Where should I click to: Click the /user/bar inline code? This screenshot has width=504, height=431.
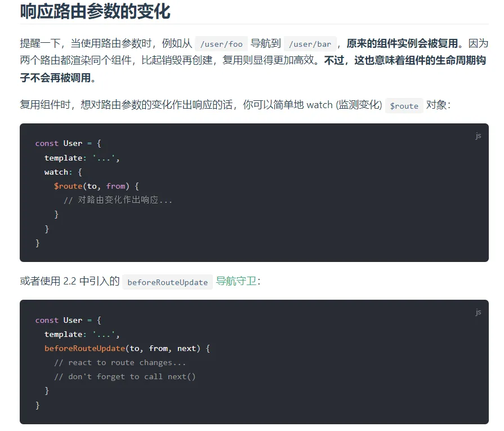pos(310,44)
